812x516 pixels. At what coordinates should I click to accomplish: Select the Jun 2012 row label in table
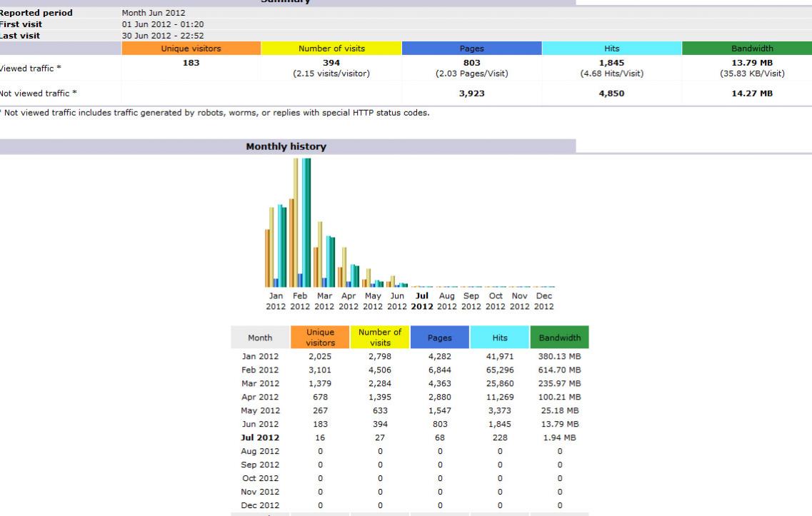260,424
